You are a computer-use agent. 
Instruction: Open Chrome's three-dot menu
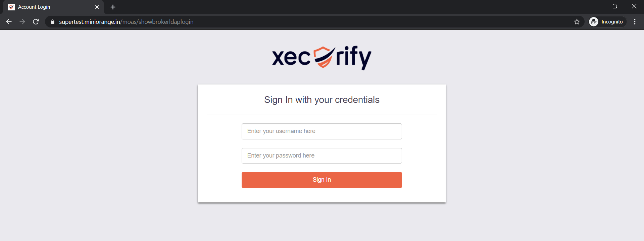pyautogui.click(x=635, y=21)
